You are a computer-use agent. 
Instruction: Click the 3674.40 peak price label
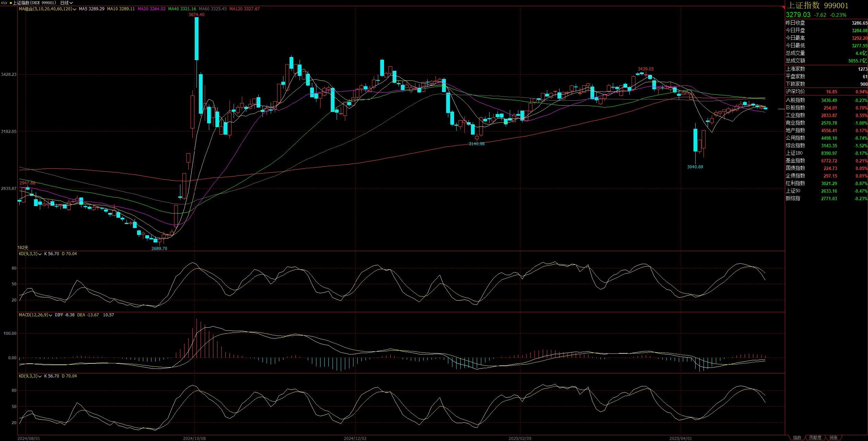pyautogui.click(x=196, y=15)
